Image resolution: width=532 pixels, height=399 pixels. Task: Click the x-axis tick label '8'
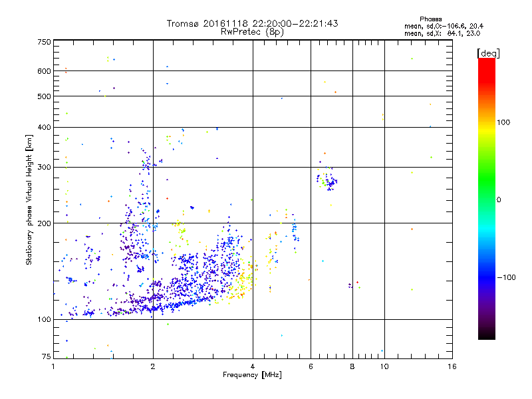click(x=352, y=366)
